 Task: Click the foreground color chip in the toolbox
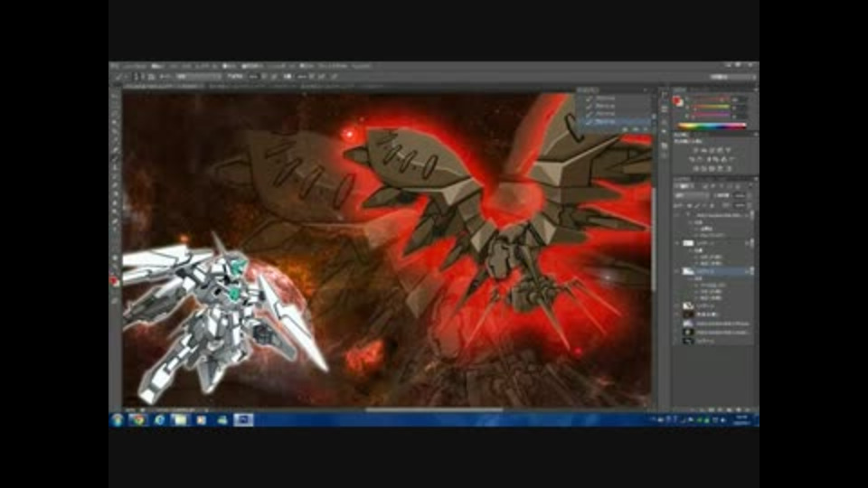[114, 280]
